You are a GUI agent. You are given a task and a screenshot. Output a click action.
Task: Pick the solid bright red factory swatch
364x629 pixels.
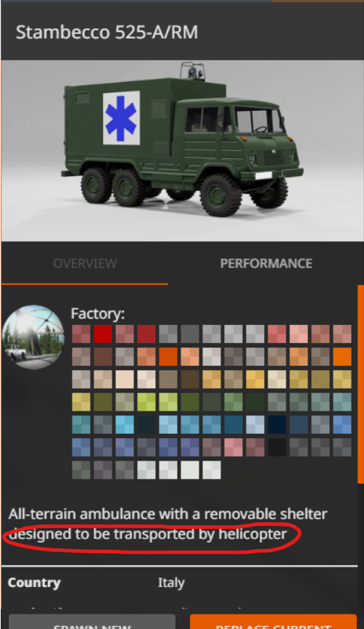pyautogui.click(x=103, y=334)
